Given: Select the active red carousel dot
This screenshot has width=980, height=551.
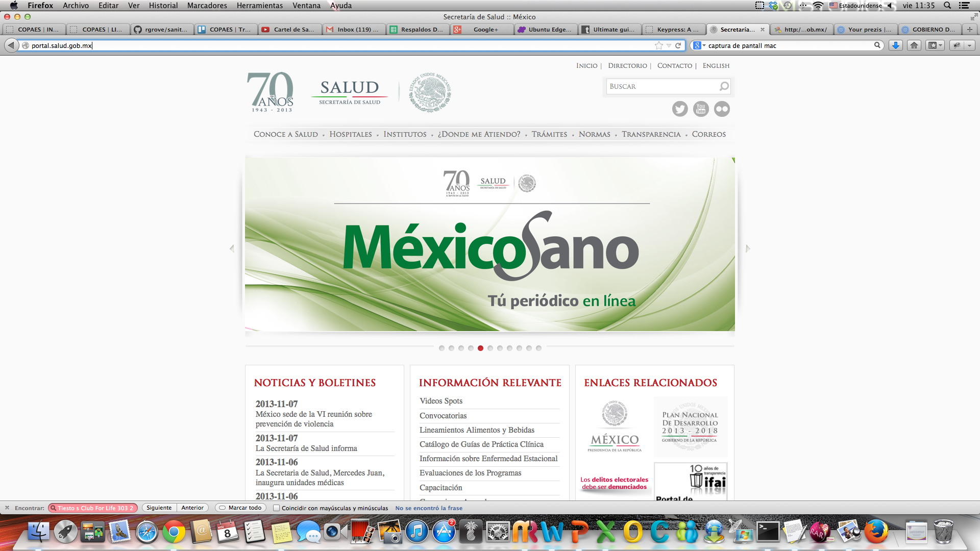Looking at the screenshot, I should coord(480,348).
